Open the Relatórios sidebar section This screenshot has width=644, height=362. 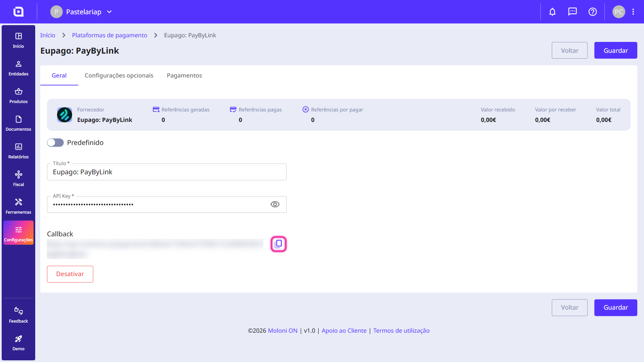point(18,151)
